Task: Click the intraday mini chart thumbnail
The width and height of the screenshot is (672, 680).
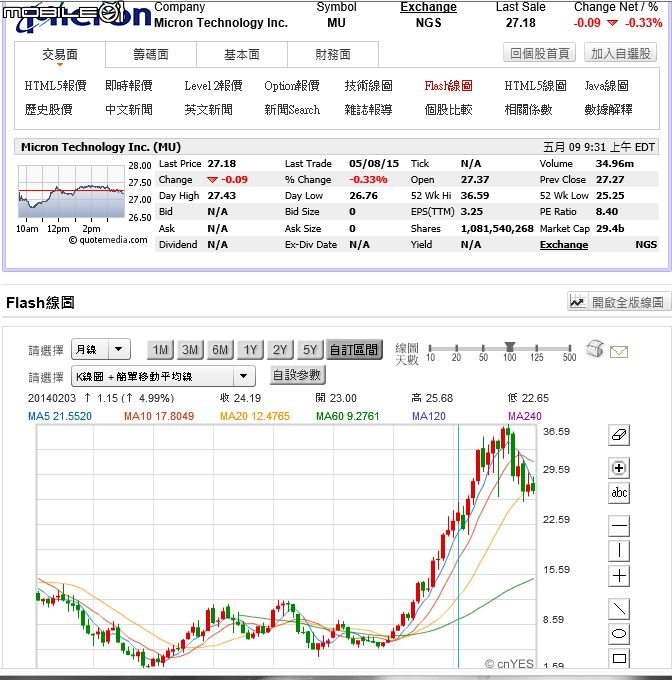Action: pos(72,191)
